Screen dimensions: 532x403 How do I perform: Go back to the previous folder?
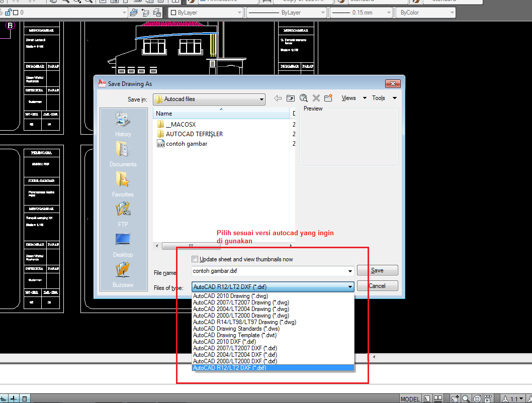click(278, 98)
